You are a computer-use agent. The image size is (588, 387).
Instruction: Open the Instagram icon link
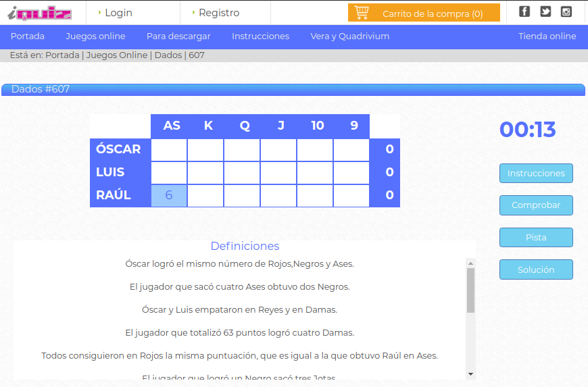(566, 11)
